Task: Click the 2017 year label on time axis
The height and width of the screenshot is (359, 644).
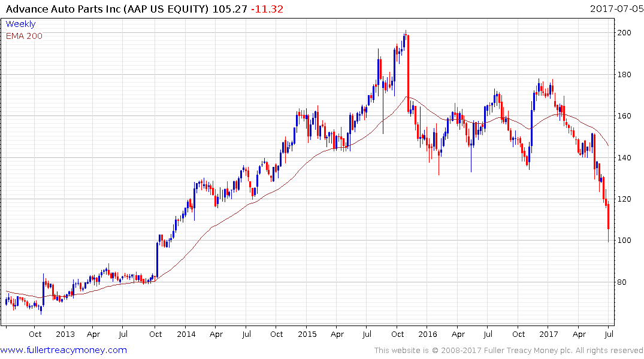Action: point(549,334)
